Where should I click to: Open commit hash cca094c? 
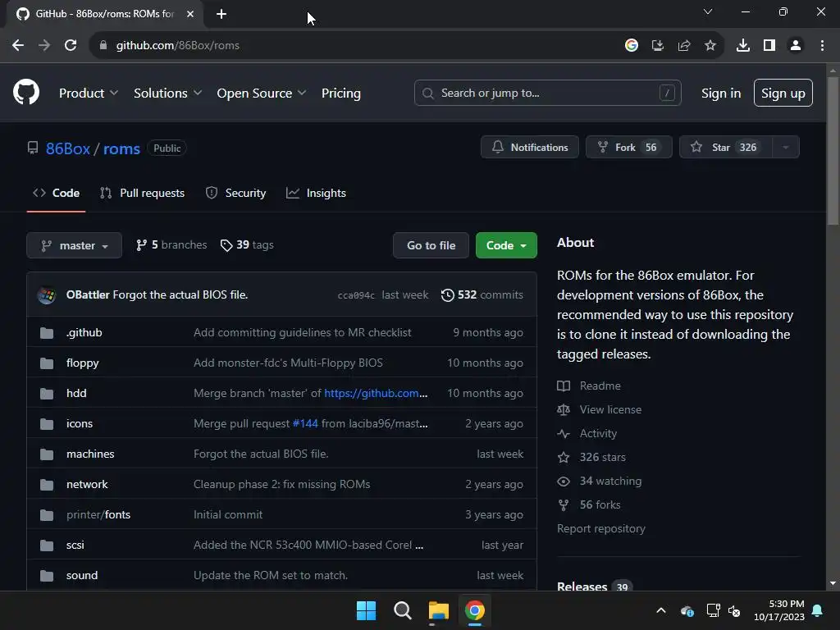point(356,295)
